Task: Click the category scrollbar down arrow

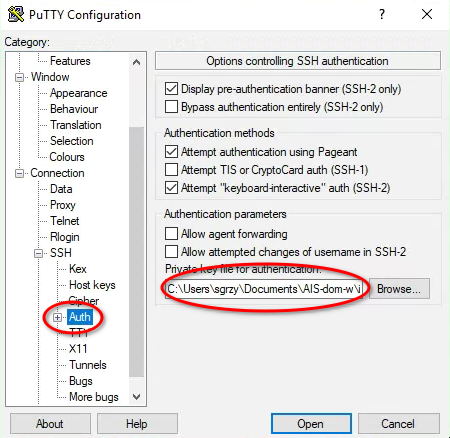Action: (136, 397)
